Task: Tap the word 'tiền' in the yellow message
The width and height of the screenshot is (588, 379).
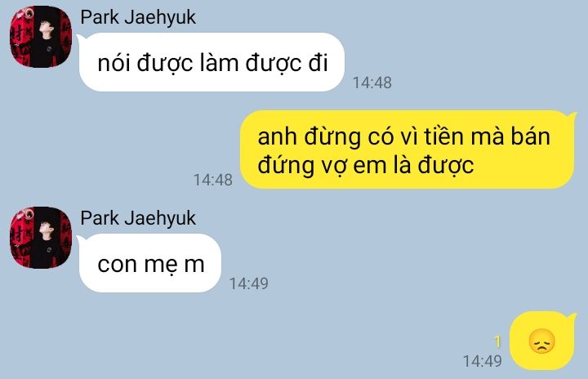Action: (x=445, y=136)
